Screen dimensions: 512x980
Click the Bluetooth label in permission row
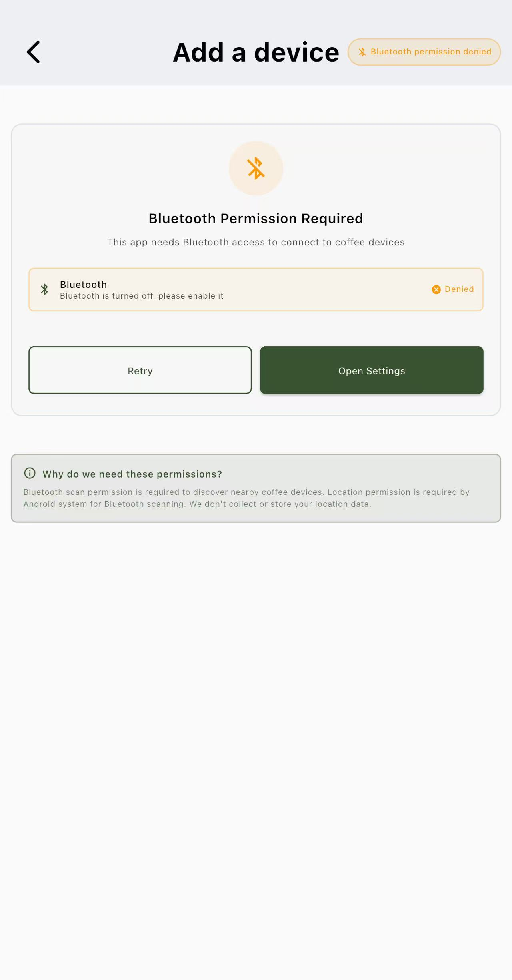pyautogui.click(x=83, y=285)
